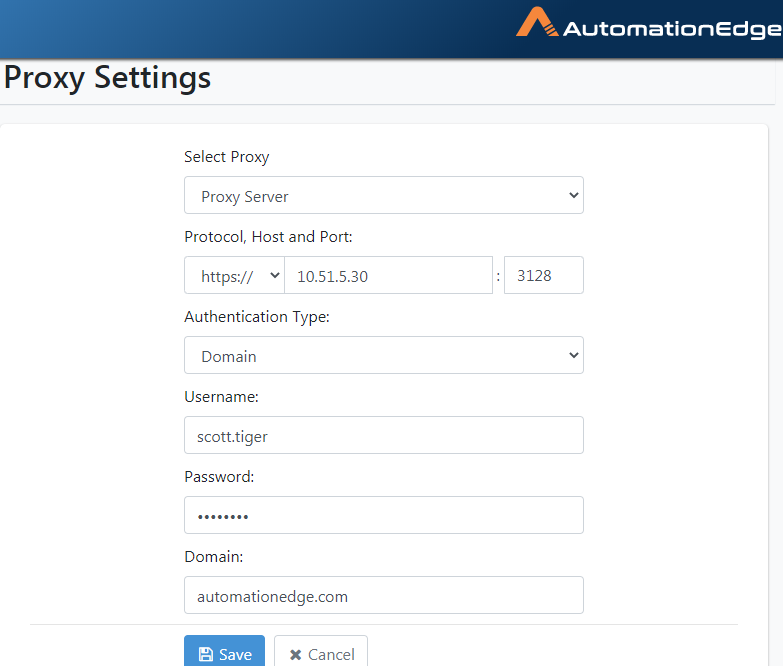Open the Select Proxy dropdown

point(384,195)
